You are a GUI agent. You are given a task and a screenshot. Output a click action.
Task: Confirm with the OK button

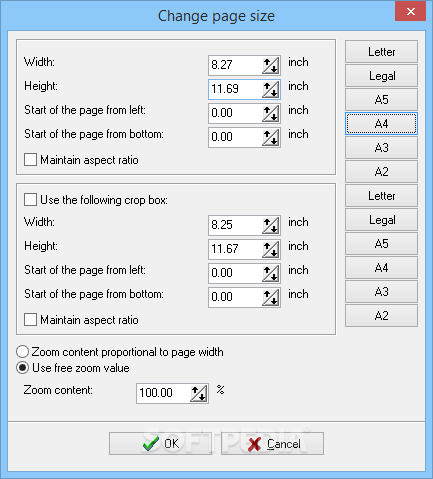tap(160, 444)
